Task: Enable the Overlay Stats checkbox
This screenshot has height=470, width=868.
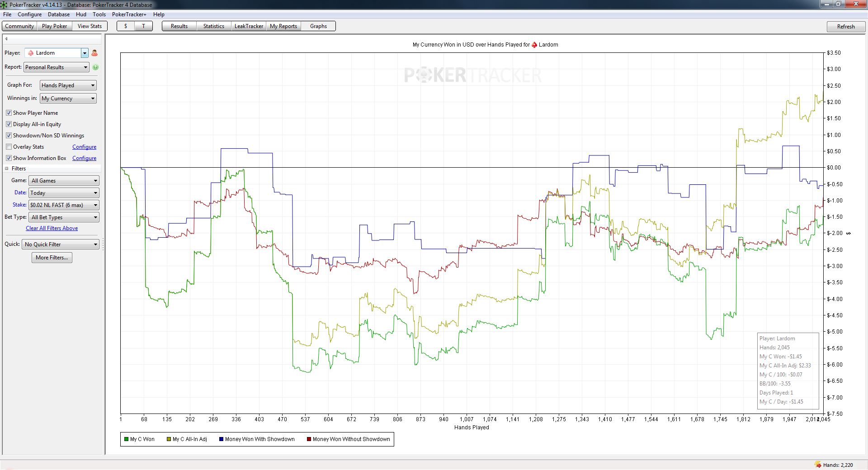Action: tap(9, 147)
